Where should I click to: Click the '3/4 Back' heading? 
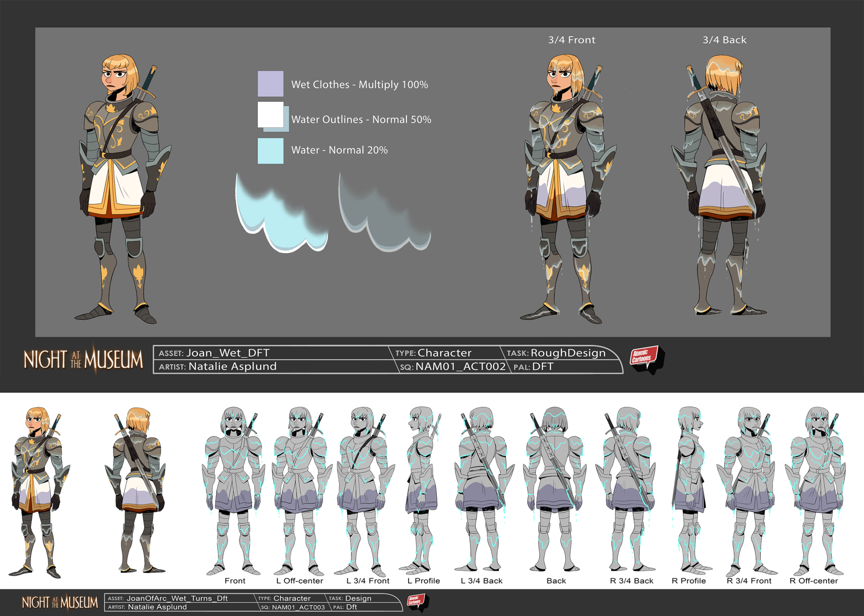(x=724, y=40)
